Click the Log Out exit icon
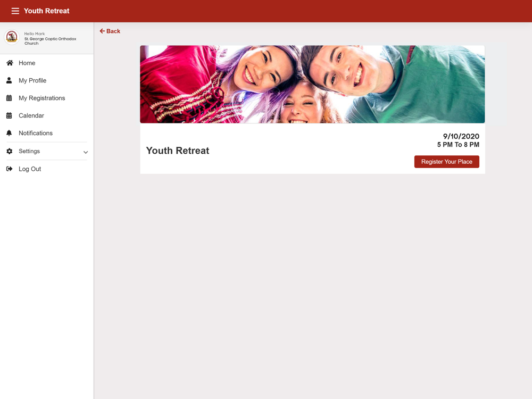This screenshot has height=399, width=532. point(10,169)
